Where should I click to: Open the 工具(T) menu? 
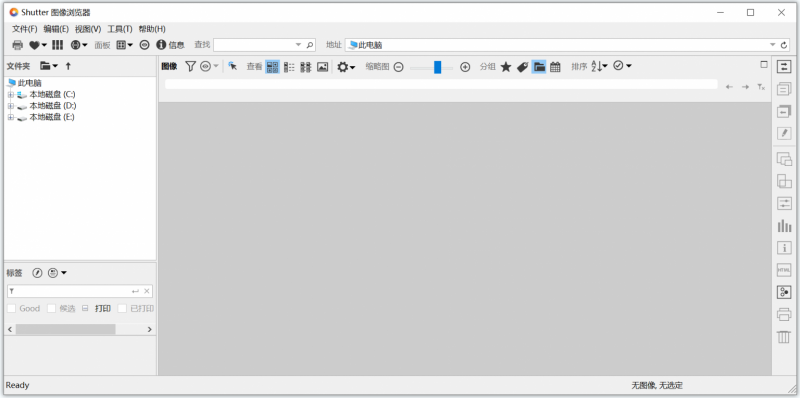click(x=120, y=29)
